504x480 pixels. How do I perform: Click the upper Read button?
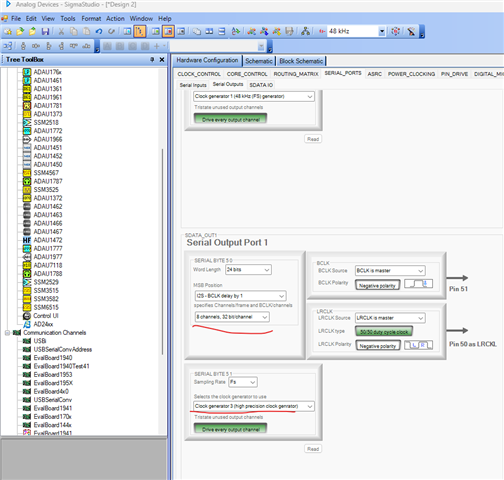click(x=313, y=139)
